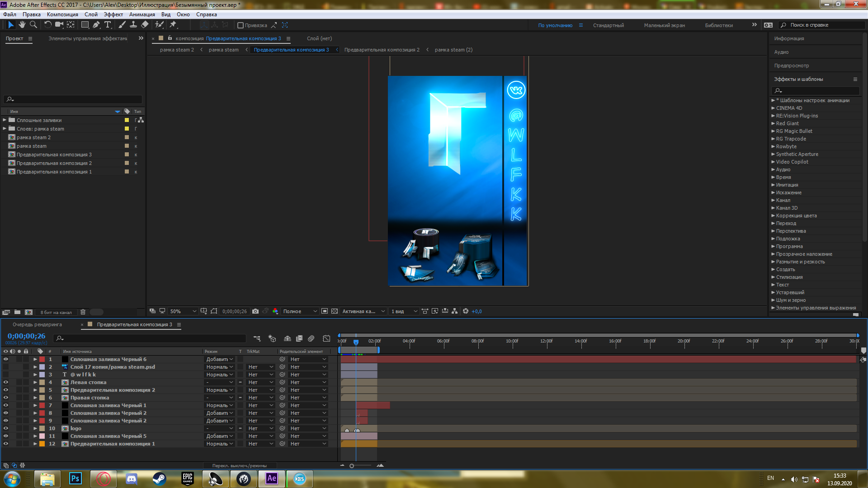Switch to the Очередь рендеринга tab
Image resolution: width=868 pixels, height=488 pixels.
[x=37, y=324]
